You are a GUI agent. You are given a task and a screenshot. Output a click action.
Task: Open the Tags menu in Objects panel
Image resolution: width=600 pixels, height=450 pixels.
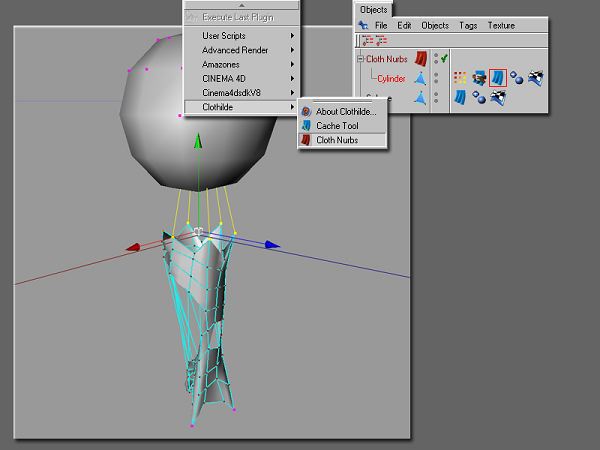click(x=468, y=25)
